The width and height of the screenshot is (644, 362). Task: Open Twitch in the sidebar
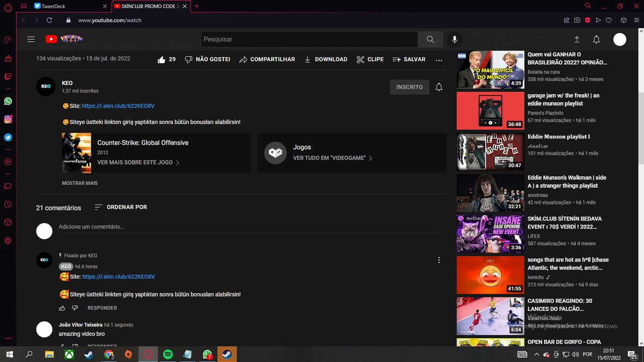[x=8, y=77]
